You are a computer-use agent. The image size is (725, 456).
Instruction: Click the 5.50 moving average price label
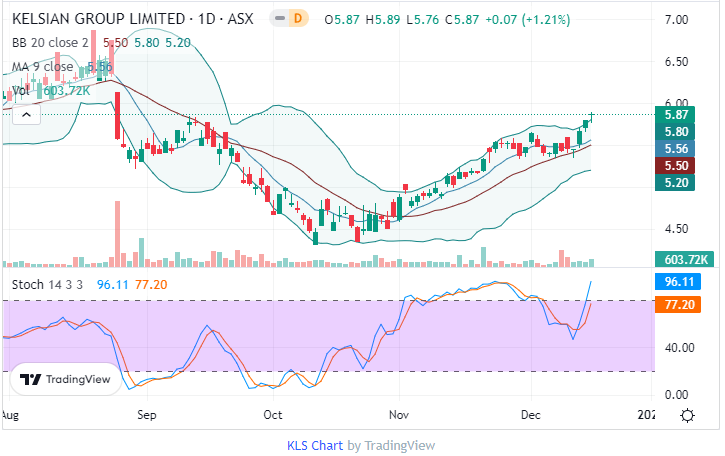pyautogui.click(x=674, y=165)
